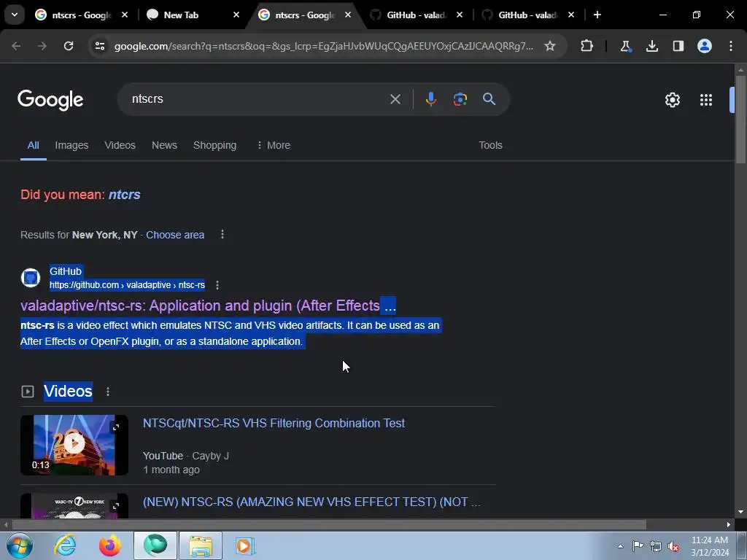Screen dimensions: 747x560
Task: Close the New Tab tab
Action: [236, 15]
